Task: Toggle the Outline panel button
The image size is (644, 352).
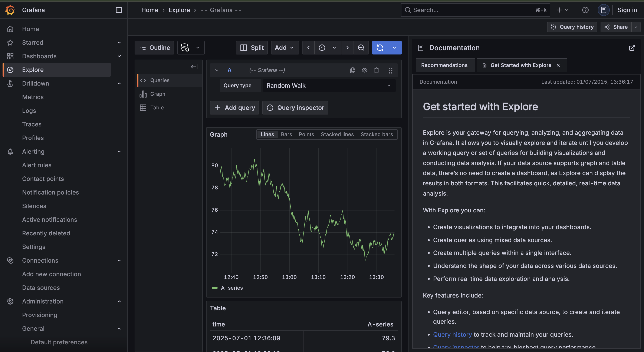Action: [154, 47]
